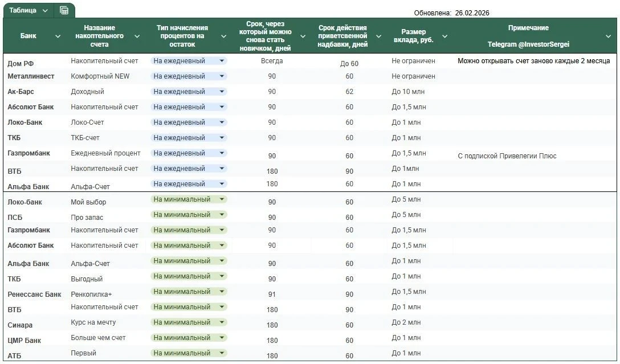Click the Мой выбор account cell

88,202
